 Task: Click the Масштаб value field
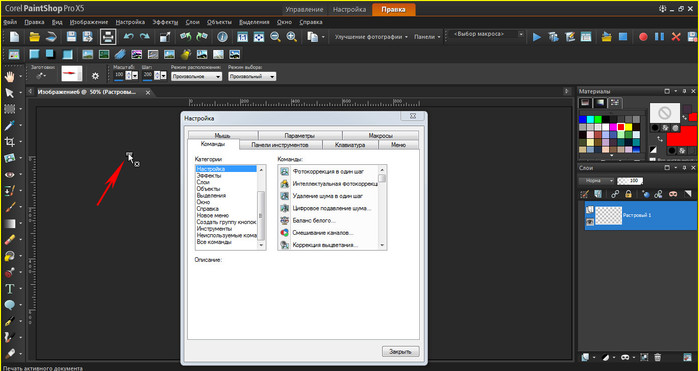click(x=119, y=75)
